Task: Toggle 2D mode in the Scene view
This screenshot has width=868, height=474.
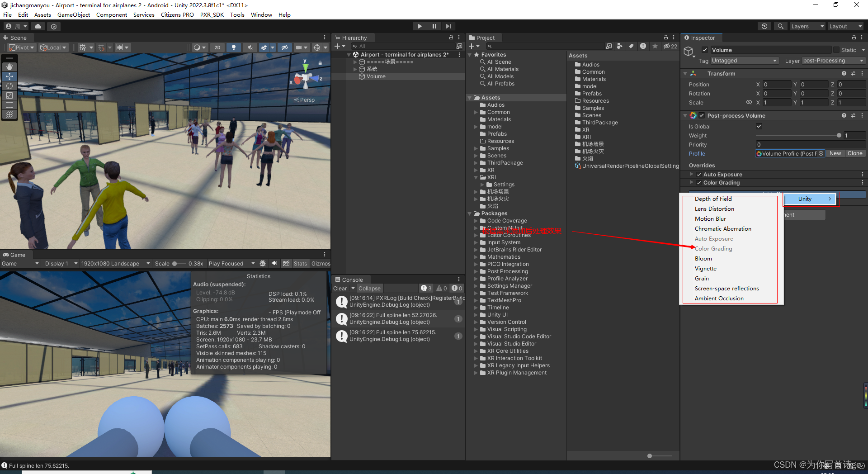Action: [217, 47]
